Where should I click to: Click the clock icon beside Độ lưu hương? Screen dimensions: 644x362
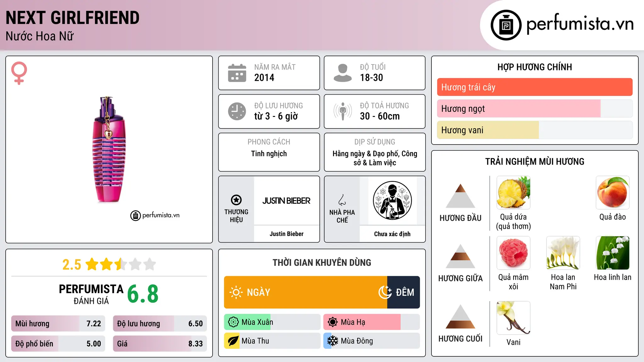coord(237,111)
